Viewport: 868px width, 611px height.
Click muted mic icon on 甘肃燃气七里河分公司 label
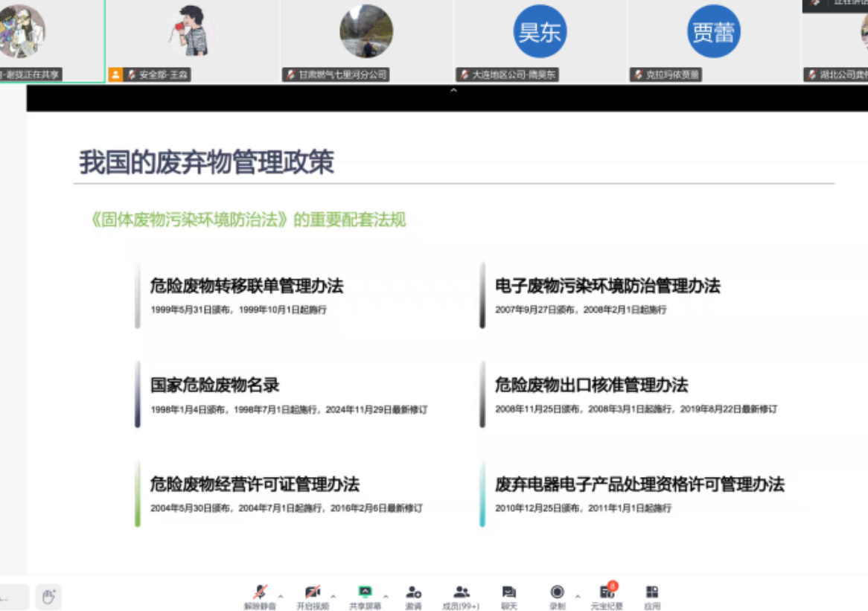pos(290,74)
